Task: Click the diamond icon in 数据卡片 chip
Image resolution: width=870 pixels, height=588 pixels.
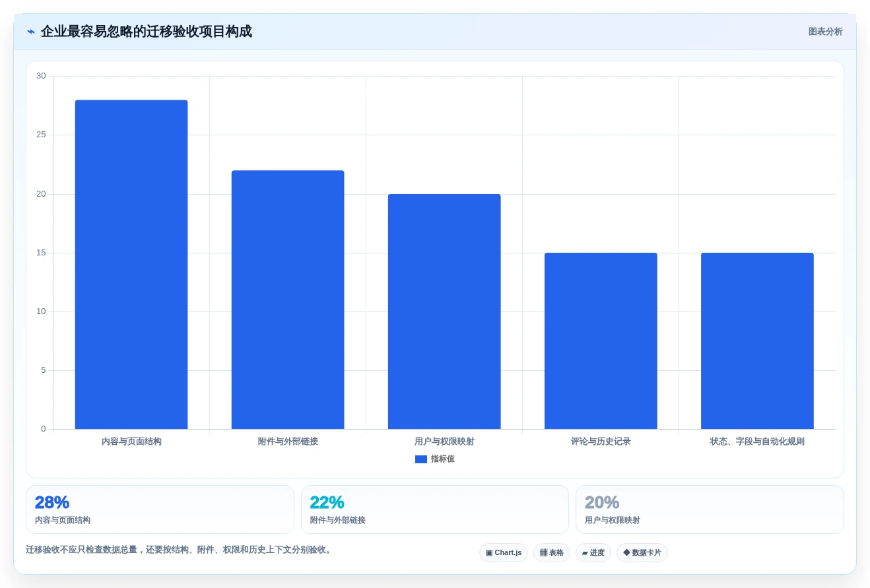Action: point(626,553)
